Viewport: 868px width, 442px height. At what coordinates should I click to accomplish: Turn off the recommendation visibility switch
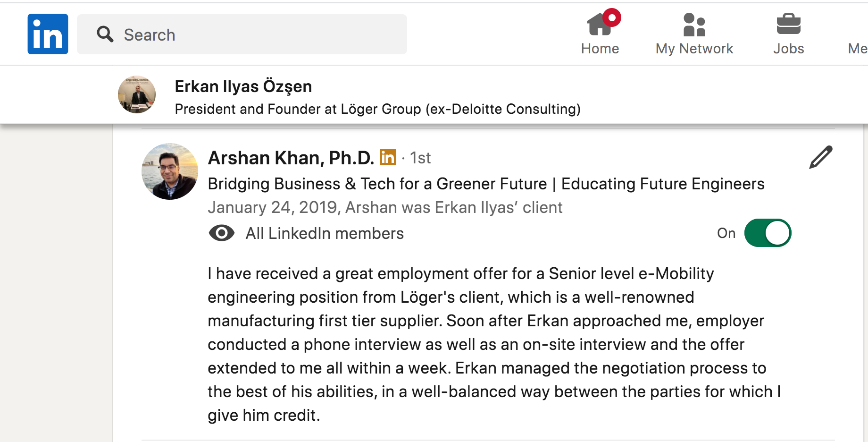coord(768,233)
